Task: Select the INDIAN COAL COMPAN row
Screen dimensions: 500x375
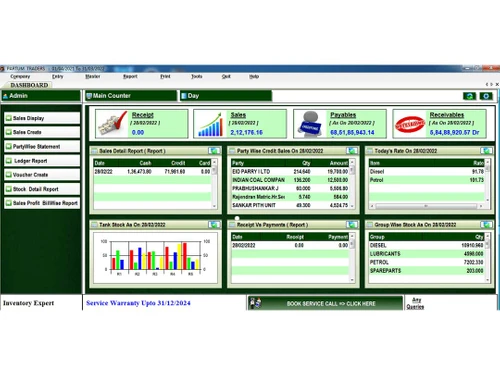Action: pos(290,180)
